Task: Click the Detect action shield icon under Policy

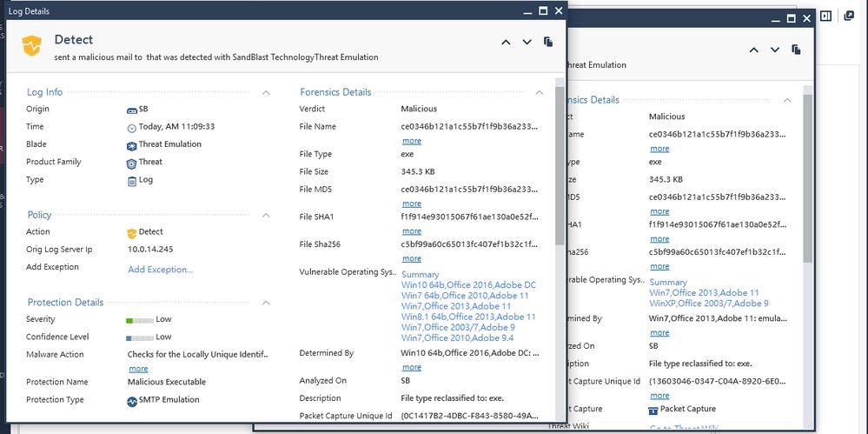Action: coord(132,233)
